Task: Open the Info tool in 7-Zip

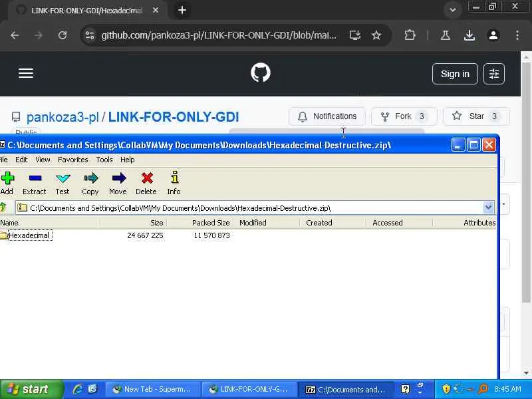Action: 174,184
